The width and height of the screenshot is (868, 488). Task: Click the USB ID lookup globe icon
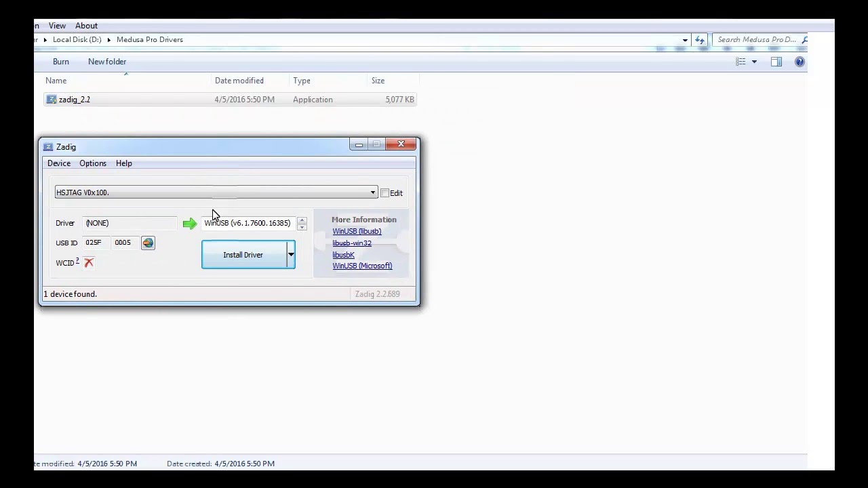coord(148,243)
